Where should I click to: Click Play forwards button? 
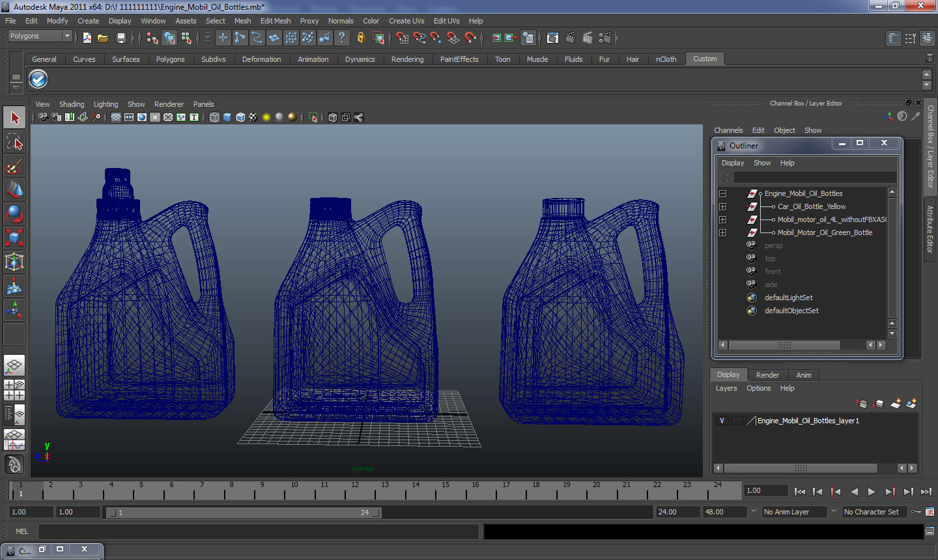(x=872, y=492)
